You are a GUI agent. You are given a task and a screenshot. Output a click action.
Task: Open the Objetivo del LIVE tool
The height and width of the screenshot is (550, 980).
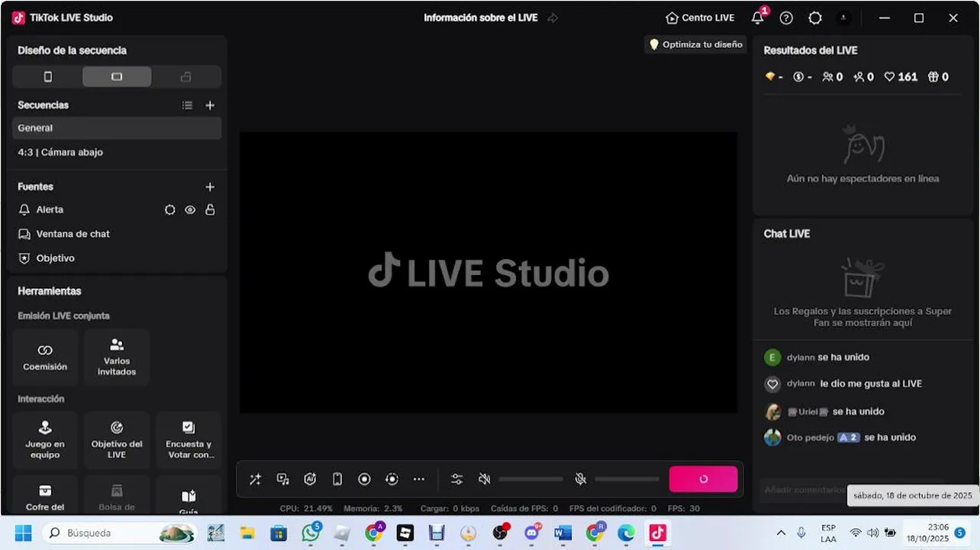click(117, 440)
